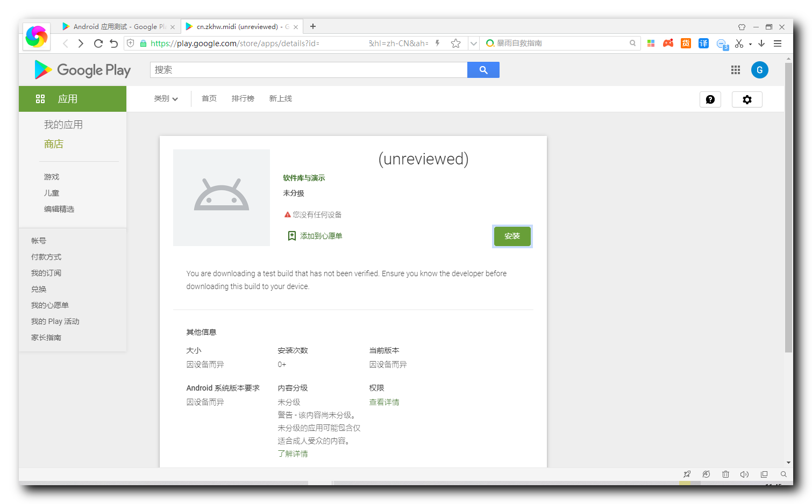This screenshot has width=812, height=504.
Task: Go back to the previous page
Action: (x=66, y=44)
